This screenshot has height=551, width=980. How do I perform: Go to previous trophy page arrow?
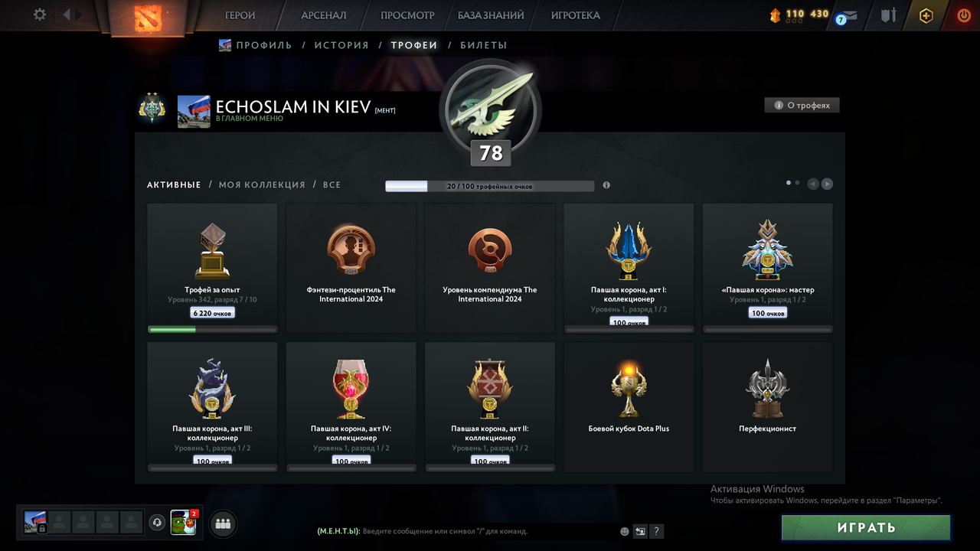[x=813, y=184]
